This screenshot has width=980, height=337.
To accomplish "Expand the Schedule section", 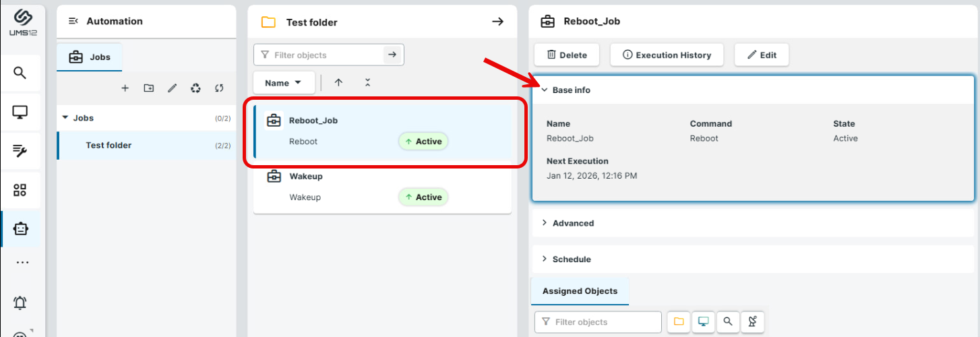I will [571, 259].
